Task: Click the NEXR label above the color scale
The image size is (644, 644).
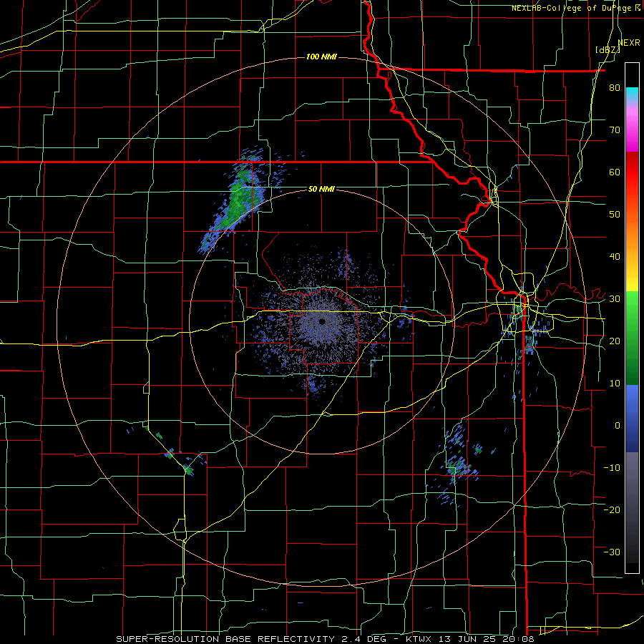Action: coord(629,43)
